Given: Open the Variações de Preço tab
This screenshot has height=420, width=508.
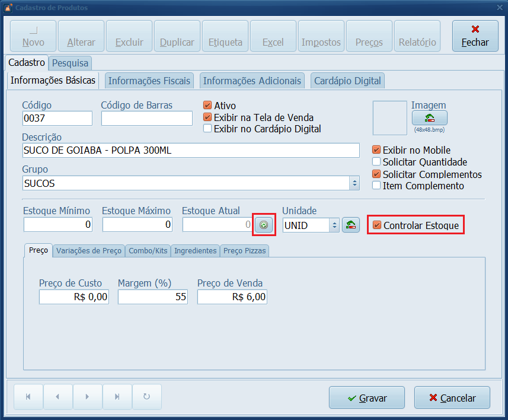Looking at the screenshot, I should 89,251.
